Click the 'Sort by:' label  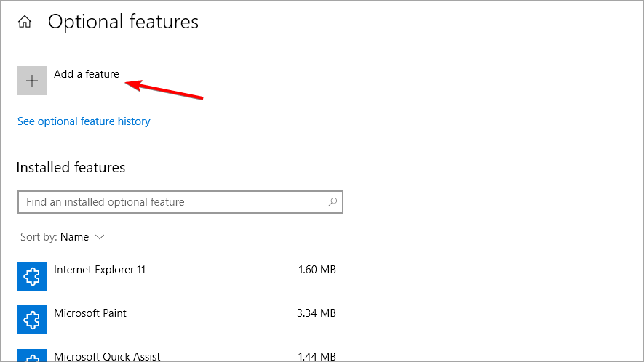(x=39, y=237)
